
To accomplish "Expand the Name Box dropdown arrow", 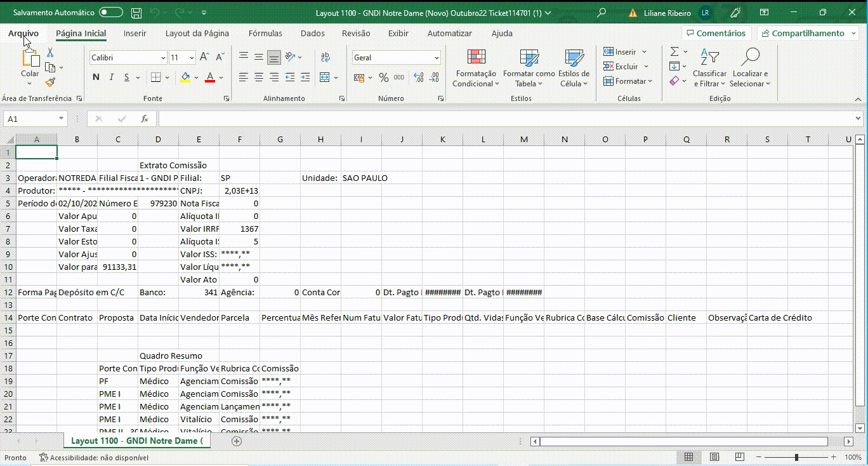I will tap(61, 119).
